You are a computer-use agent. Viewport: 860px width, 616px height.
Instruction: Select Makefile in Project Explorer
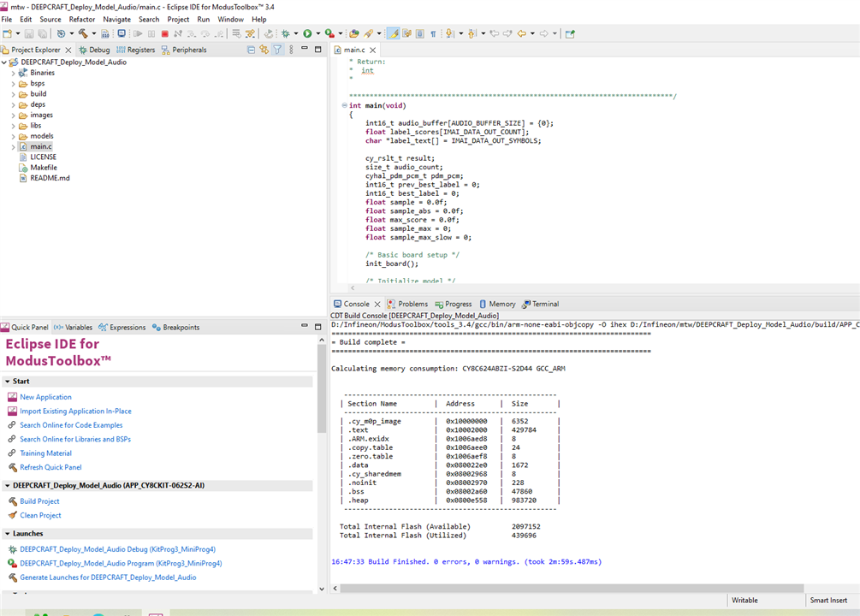44,168
